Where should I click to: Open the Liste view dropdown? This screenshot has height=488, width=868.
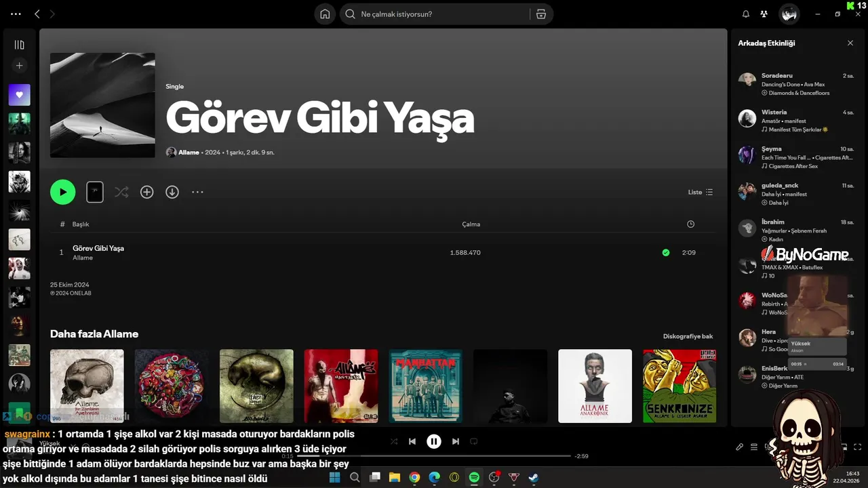pos(701,192)
